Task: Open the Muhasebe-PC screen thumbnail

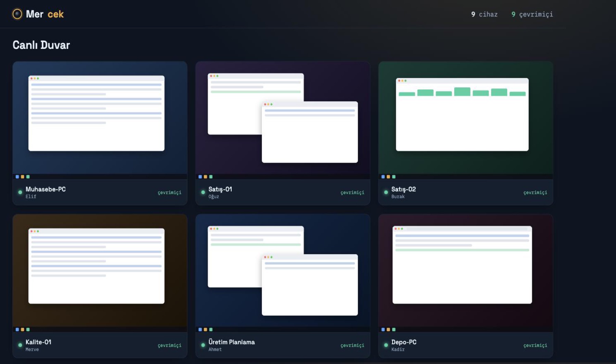Action: click(x=100, y=120)
